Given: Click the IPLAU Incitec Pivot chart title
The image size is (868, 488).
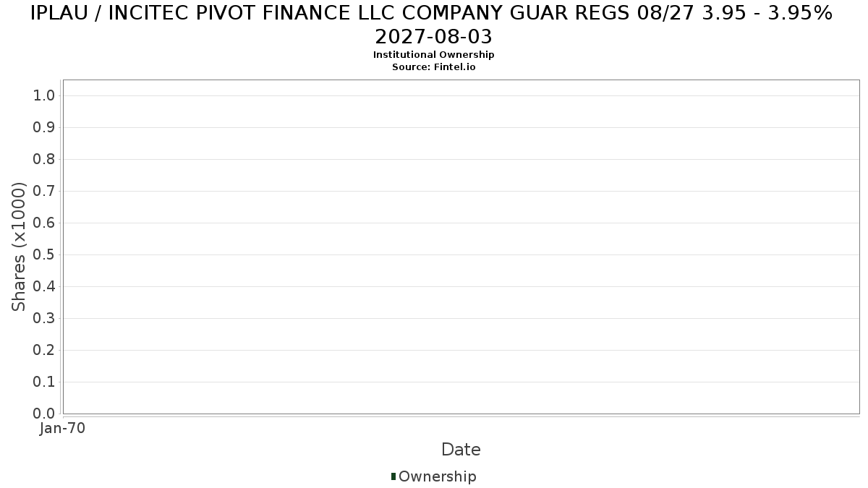Looking at the screenshot, I should point(433,25).
